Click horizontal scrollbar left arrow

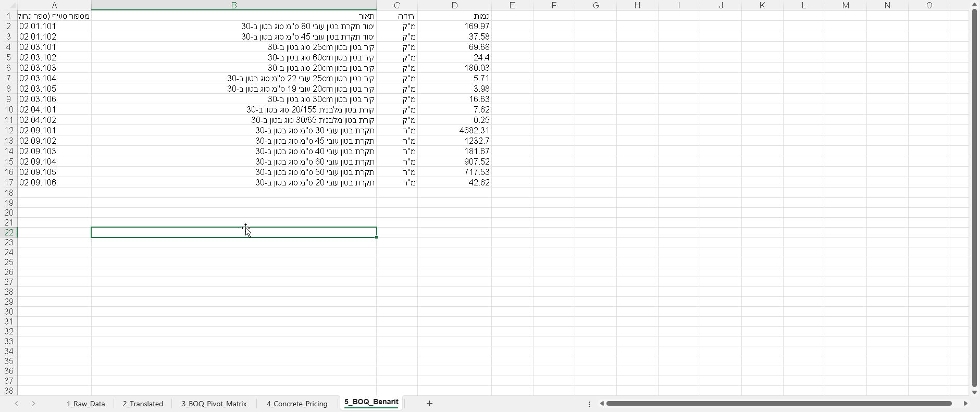pos(601,404)
